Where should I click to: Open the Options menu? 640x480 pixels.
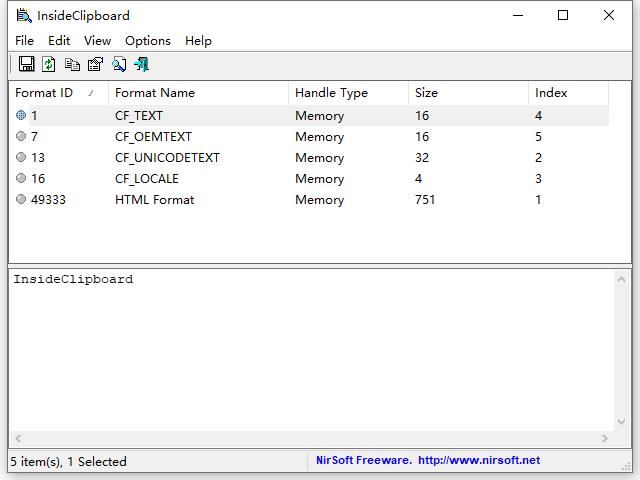coord(148,41)
